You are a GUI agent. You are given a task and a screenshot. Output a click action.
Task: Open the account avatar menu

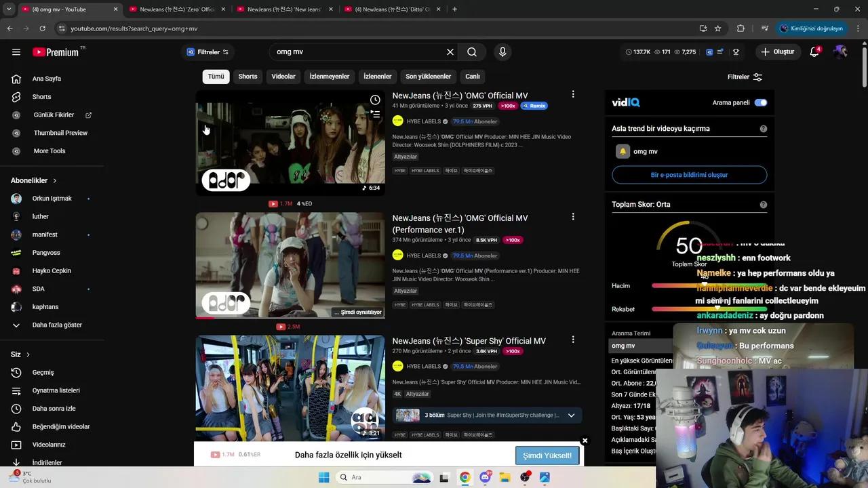(x=840, y=52)
